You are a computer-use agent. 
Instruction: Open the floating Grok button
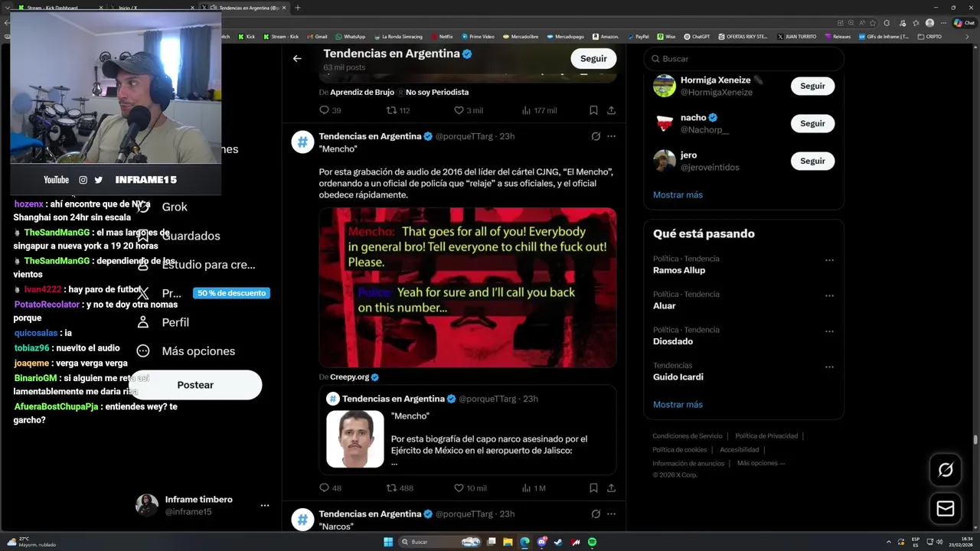click(946, 470)
